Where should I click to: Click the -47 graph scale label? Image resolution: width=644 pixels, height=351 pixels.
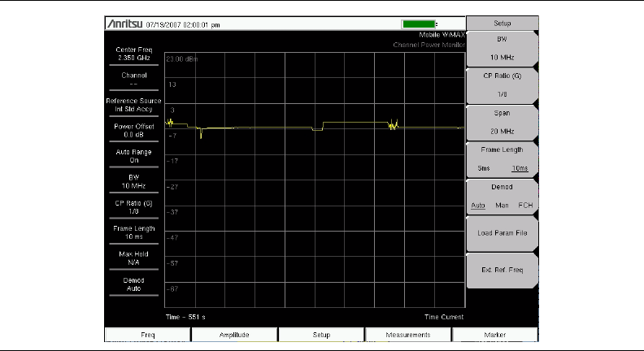tap(172, 238)
